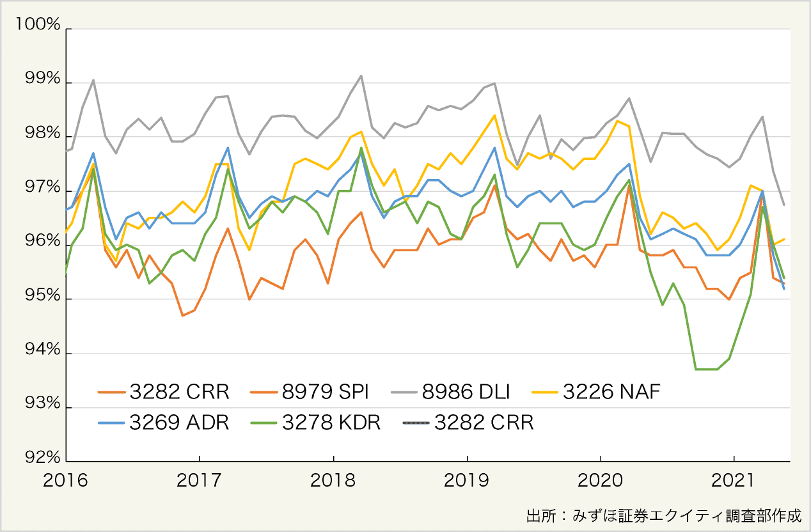
Task: Click the dark gray swatch beside 3282 CRR
Action: tap(417, 423)
